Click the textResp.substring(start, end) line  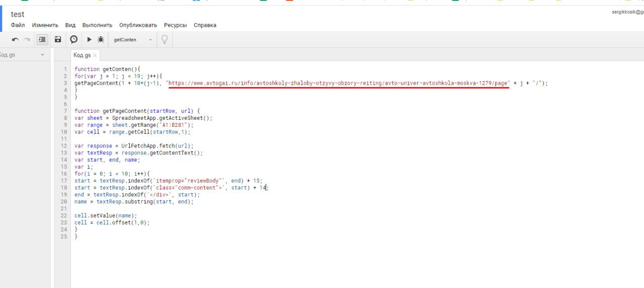coord(134,201)
